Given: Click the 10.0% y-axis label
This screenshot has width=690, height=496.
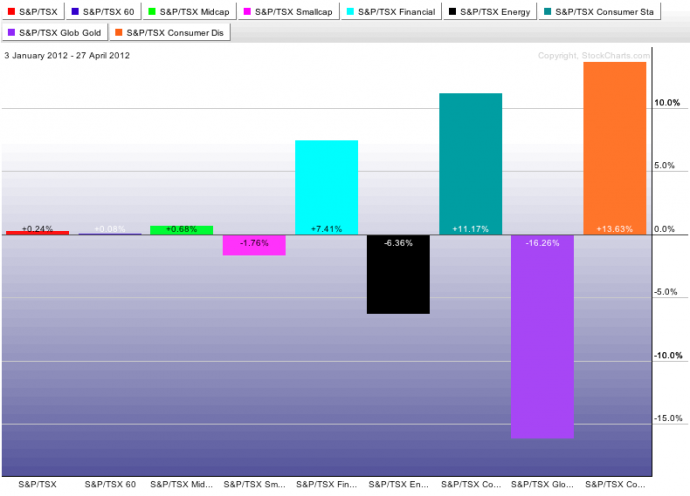Looking at the screenshot, I should point(667,103).
